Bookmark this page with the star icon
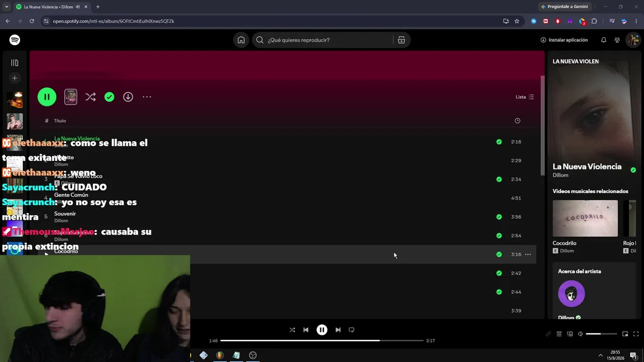 pyautogui.click(x=517, y=21)
